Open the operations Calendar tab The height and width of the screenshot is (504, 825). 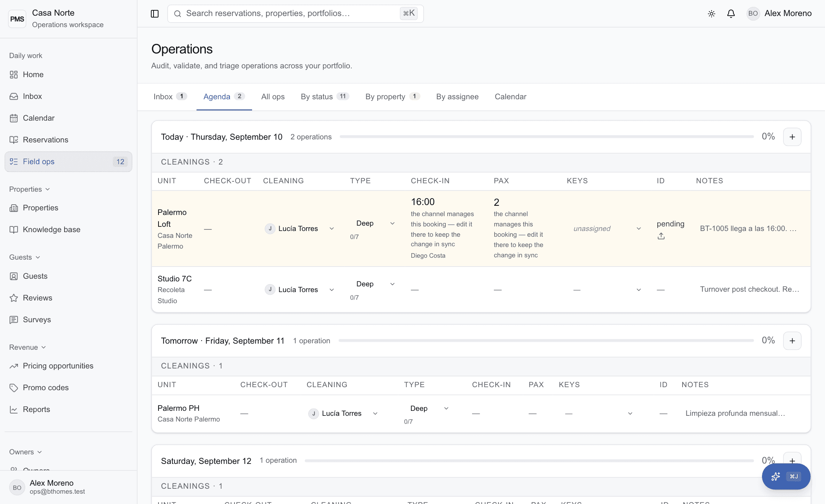pos(510,97)
